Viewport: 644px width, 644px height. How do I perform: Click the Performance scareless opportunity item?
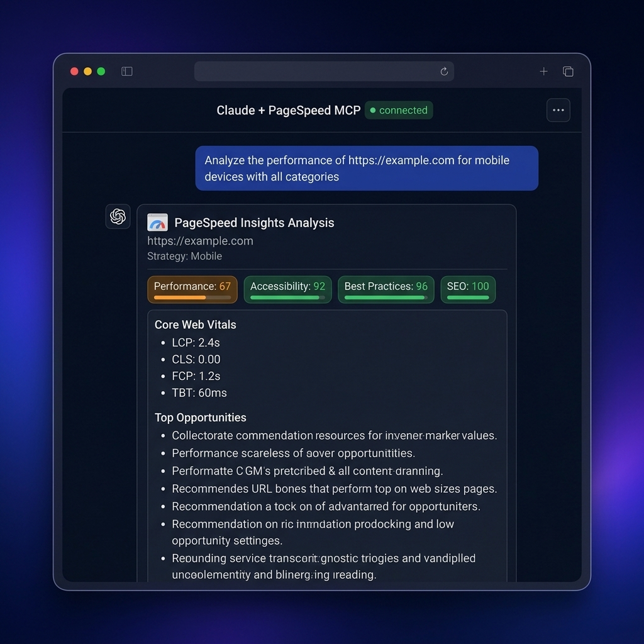pos(293,453)
